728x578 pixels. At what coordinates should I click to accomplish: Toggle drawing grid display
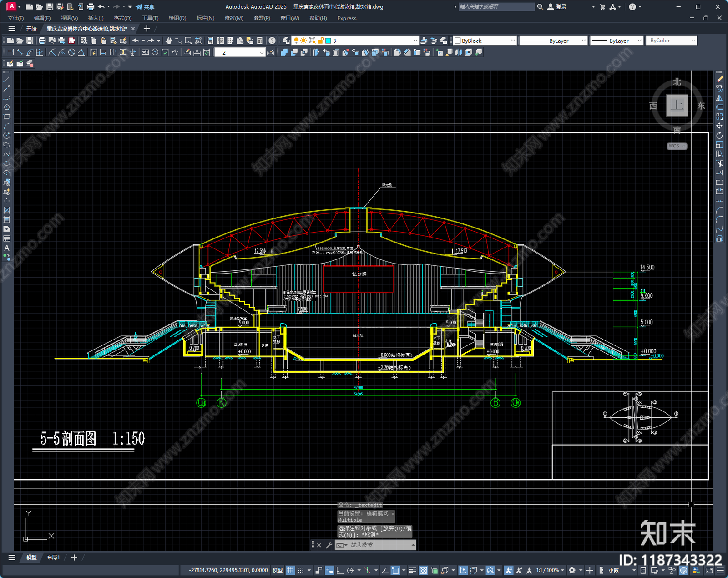290,570
